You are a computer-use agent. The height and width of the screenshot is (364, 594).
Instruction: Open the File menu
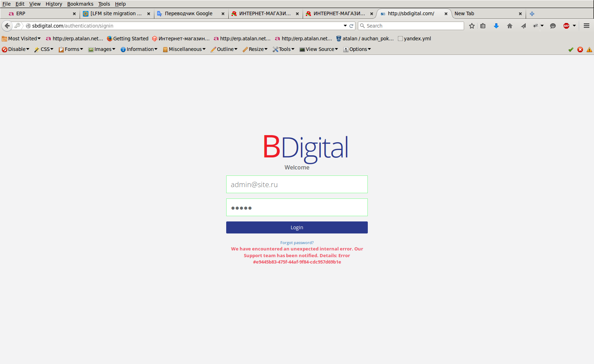pyautogui.click(x=6, y=4)
